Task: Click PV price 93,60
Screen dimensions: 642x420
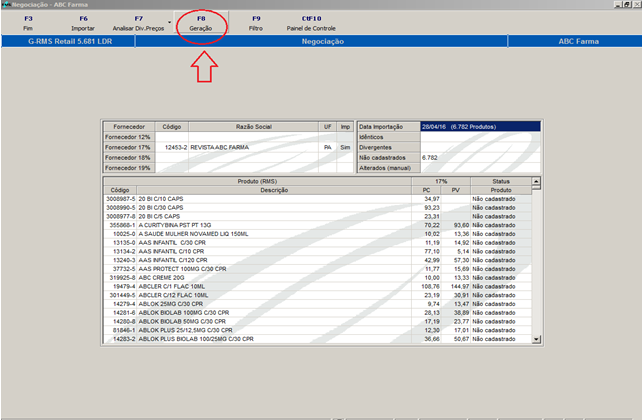Action: point(461,225)
